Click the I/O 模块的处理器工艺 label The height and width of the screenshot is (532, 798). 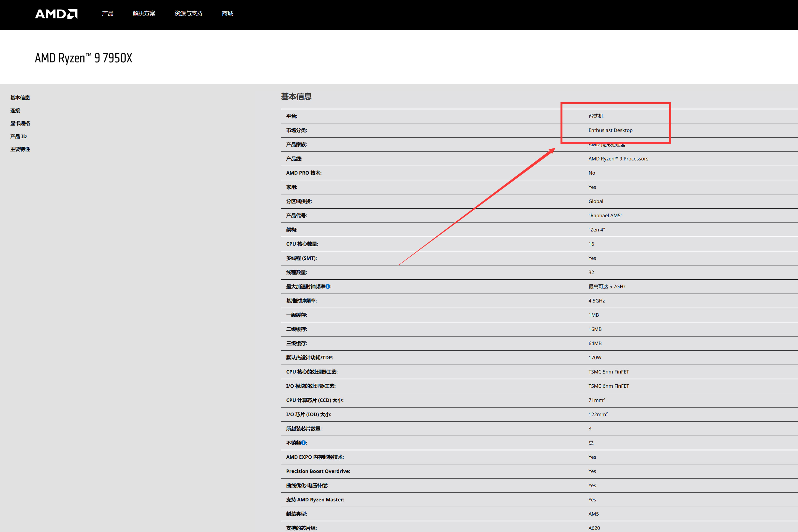311,386
